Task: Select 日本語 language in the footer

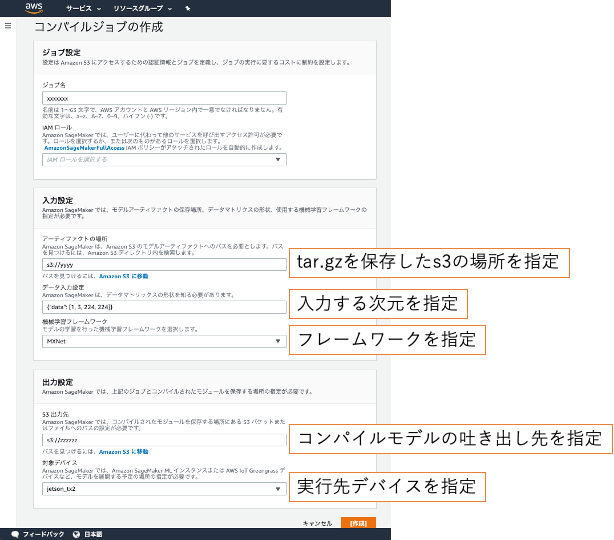Action: (93, 534)
